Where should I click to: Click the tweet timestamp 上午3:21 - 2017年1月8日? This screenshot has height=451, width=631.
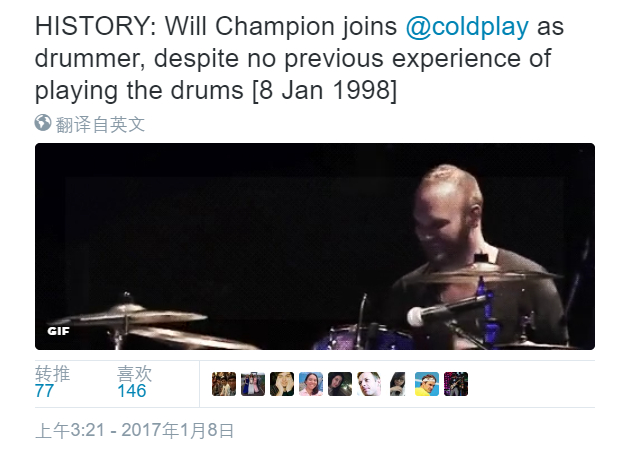tap(135, 431)
